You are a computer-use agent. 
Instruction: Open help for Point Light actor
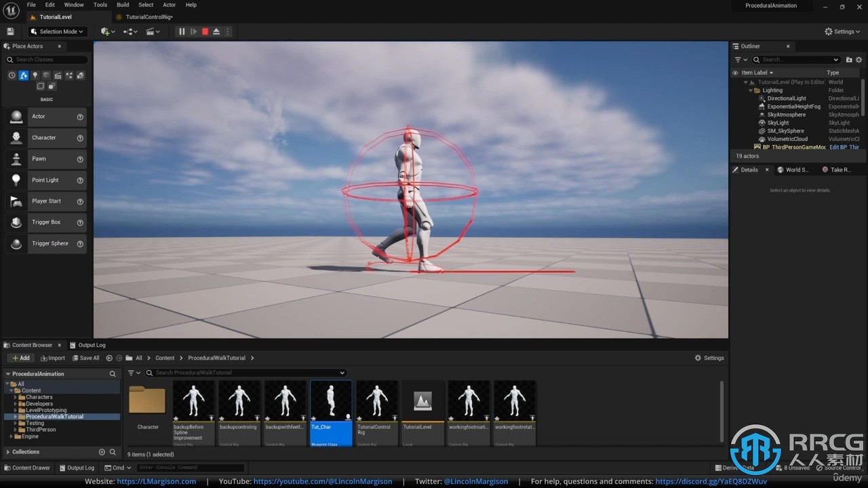coord(80,180)
